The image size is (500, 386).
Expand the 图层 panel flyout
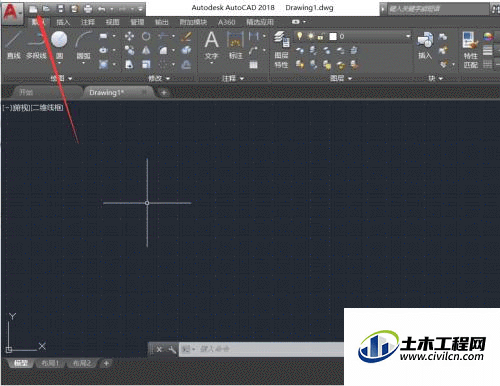(341, 79)
